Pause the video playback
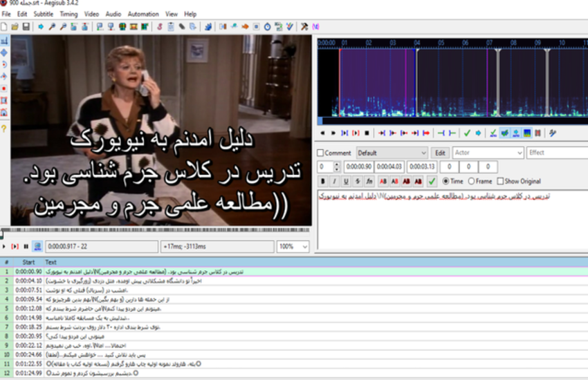The width and height of the screenshot is (588, 380). point(26,247)
